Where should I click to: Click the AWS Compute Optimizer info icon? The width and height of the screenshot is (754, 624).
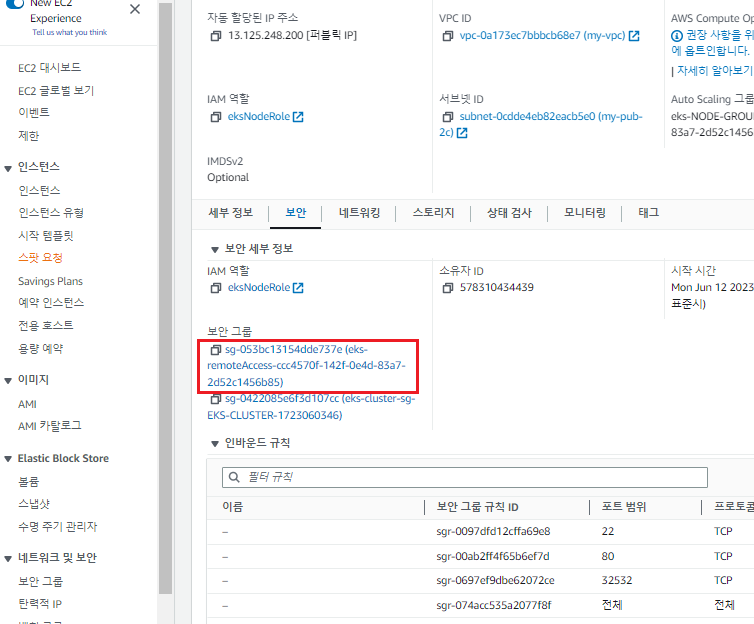click(x=677, y=36)
